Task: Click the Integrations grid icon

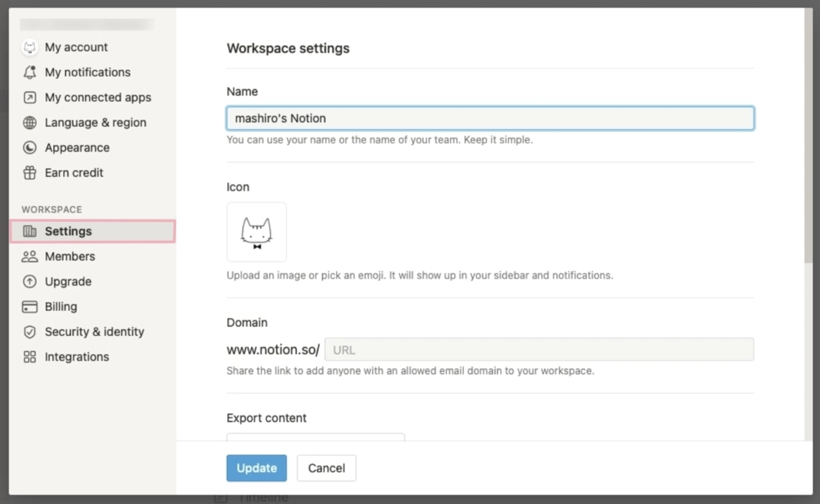Action: point(30,356)
